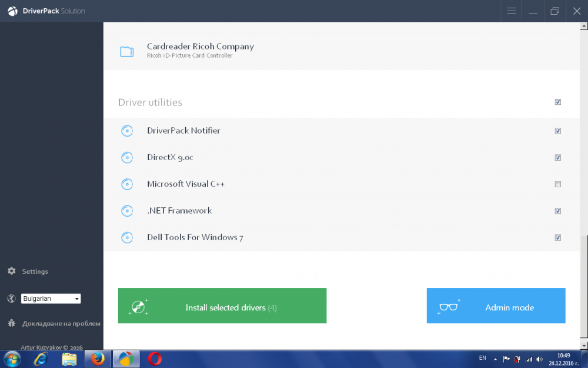Click the bug report icon in sidebar
This screenshot has height=368, width=588.
pyautogui.click(x=12, y=323)
